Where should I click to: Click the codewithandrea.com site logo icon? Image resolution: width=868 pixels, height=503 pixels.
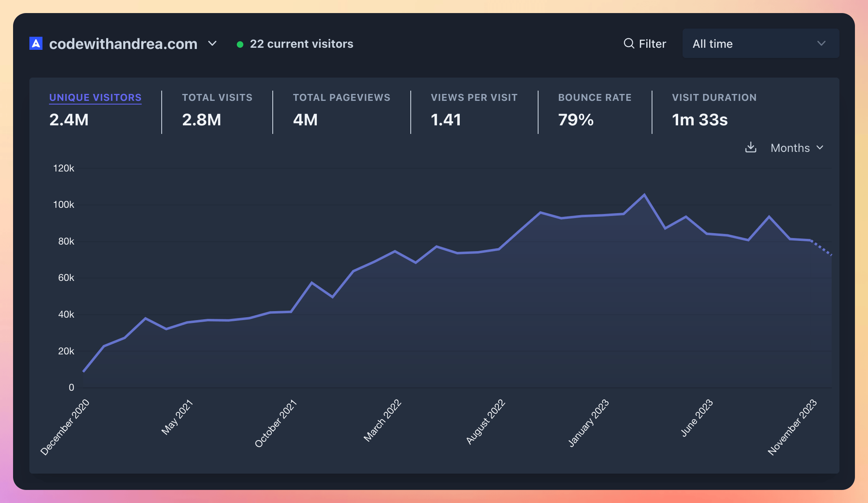(x=35, y=43)
